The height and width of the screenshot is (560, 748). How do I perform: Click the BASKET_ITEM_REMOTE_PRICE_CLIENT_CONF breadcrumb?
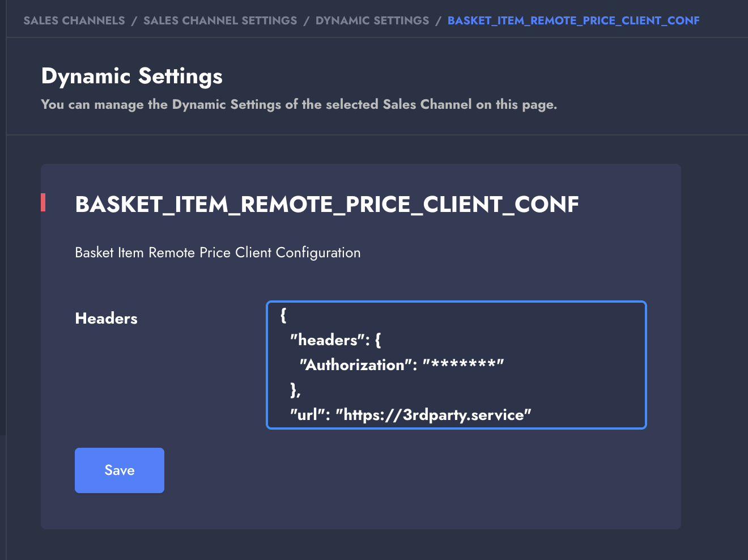click(x=573, y=21)
